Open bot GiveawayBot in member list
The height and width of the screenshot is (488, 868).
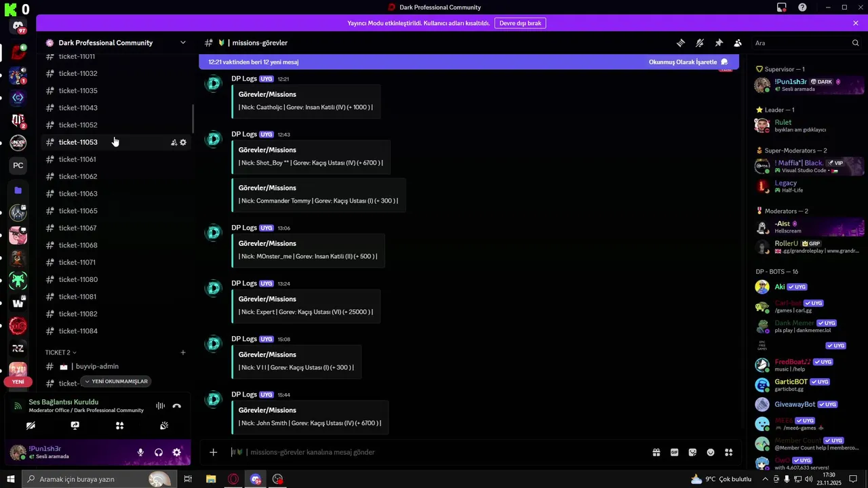point(808,405)
